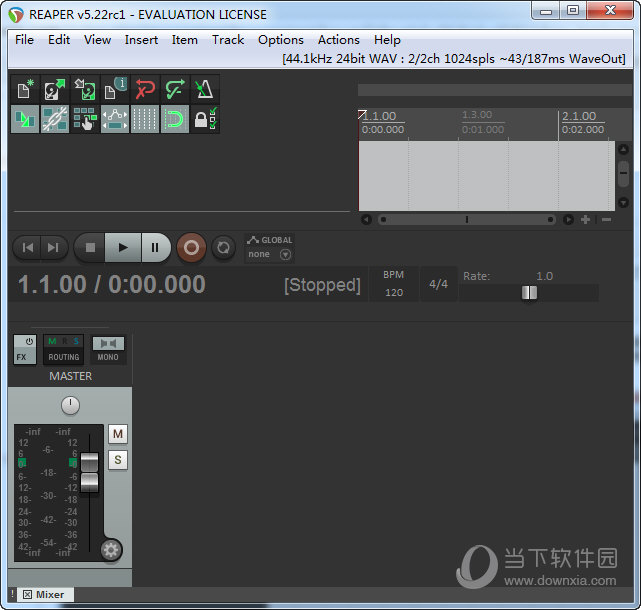The height and width of the screenshot is (610, 641).
Task: Click the timeline zoom out minus button
Action: (607, 220)
